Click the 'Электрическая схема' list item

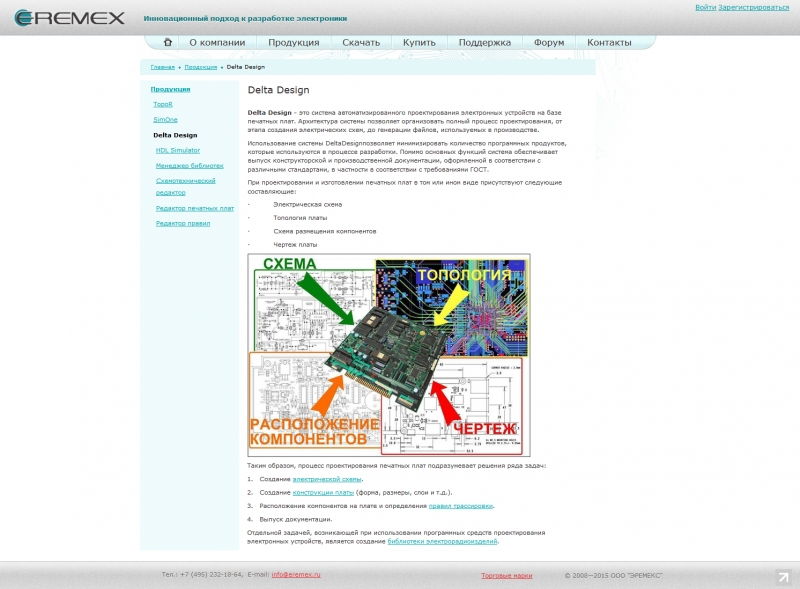click(308, 205)
